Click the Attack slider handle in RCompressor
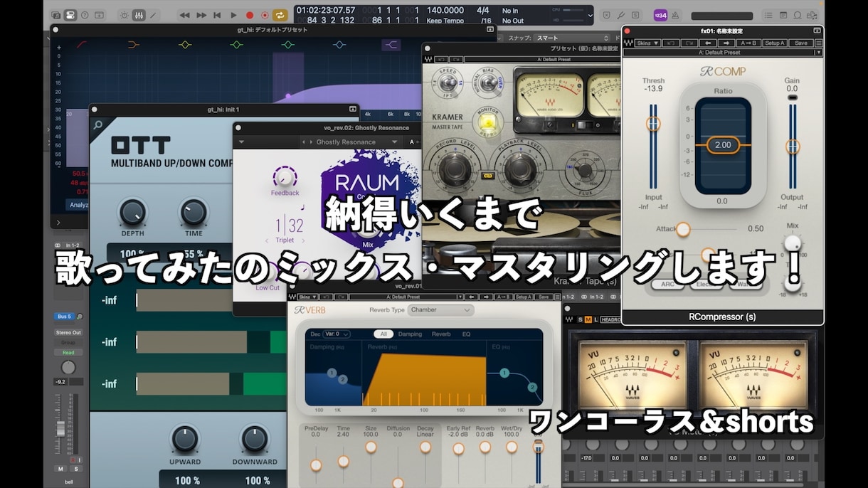 (x=683, y=229)
